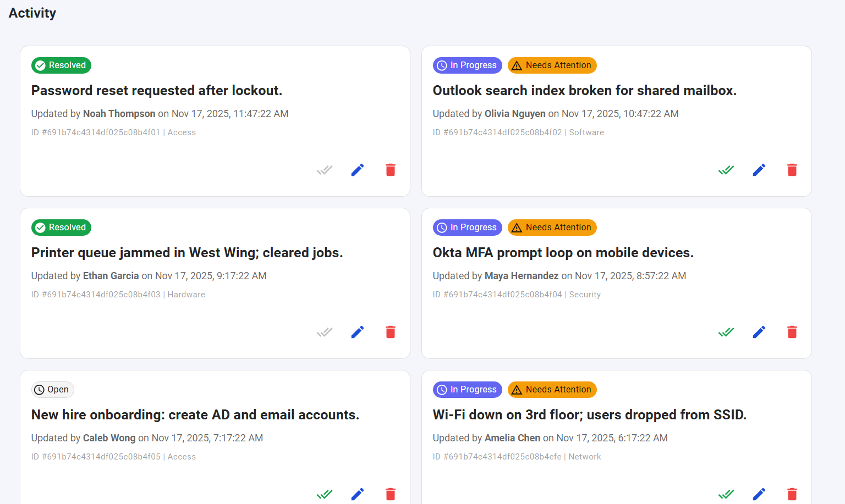845x504 pixels.
Task: Click the Open status badge on onboarding ticket
Action: [x=52, y=389]
